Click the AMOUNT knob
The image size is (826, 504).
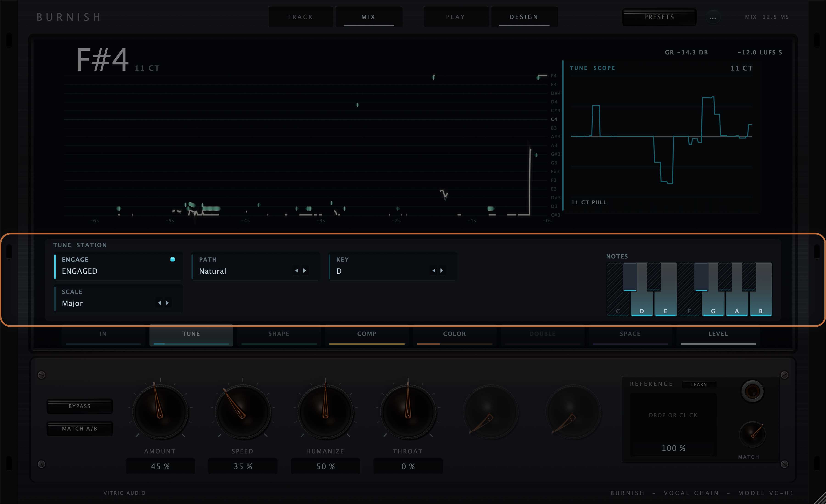160,412
